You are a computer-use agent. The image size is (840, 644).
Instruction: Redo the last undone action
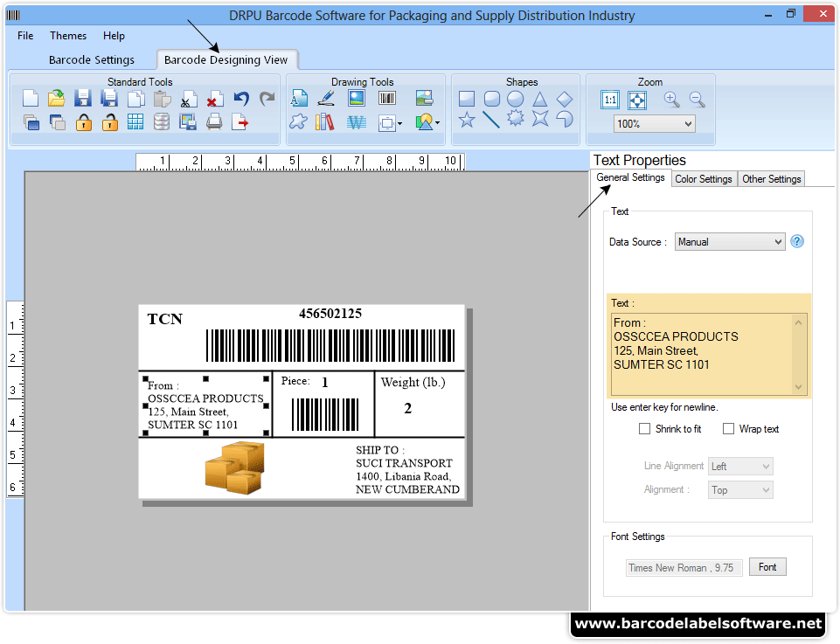[267, 99]
